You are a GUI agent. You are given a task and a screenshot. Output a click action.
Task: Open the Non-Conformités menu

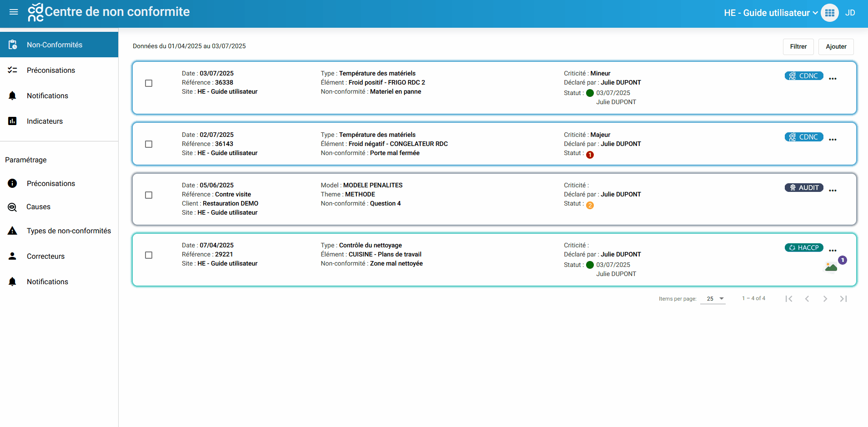59,45
